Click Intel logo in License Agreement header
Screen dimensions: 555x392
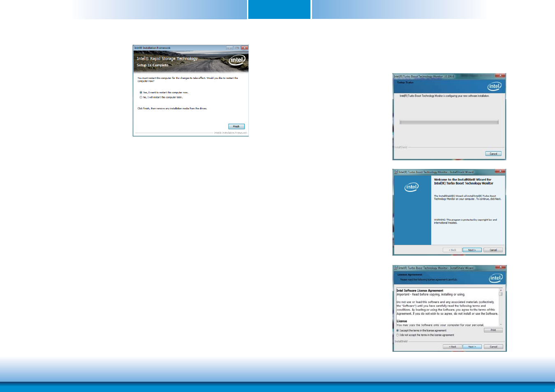pyautogui.click(x=496, y=278)
